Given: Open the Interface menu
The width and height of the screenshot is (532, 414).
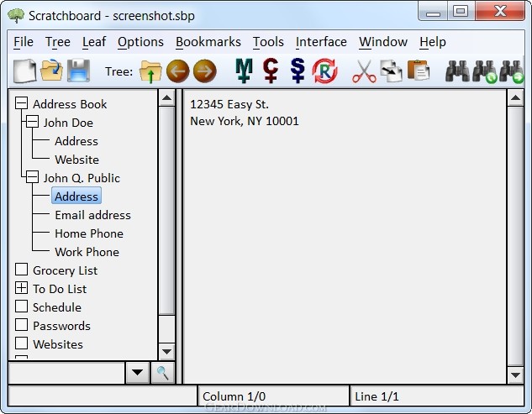Looking at the screenshot, I should point(321,42).
